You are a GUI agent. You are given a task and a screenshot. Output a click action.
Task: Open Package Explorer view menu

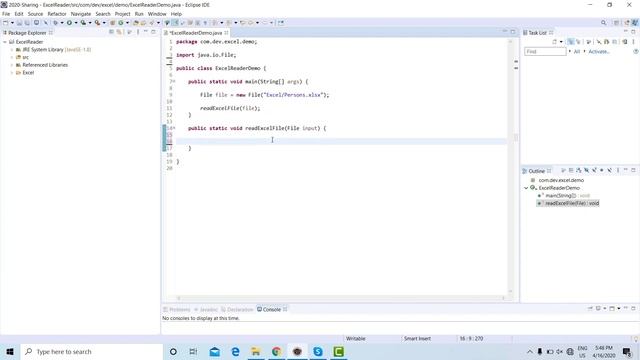(138, 32)
